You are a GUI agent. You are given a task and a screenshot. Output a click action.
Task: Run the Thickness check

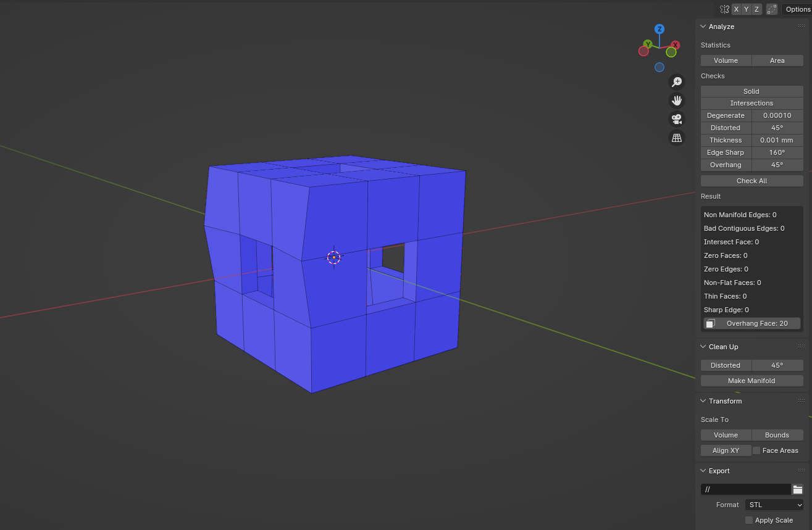click(726, 140)
